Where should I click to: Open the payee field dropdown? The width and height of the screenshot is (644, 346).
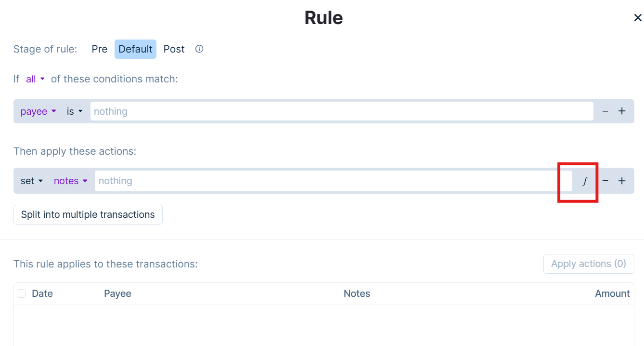(x=39, y=111)
